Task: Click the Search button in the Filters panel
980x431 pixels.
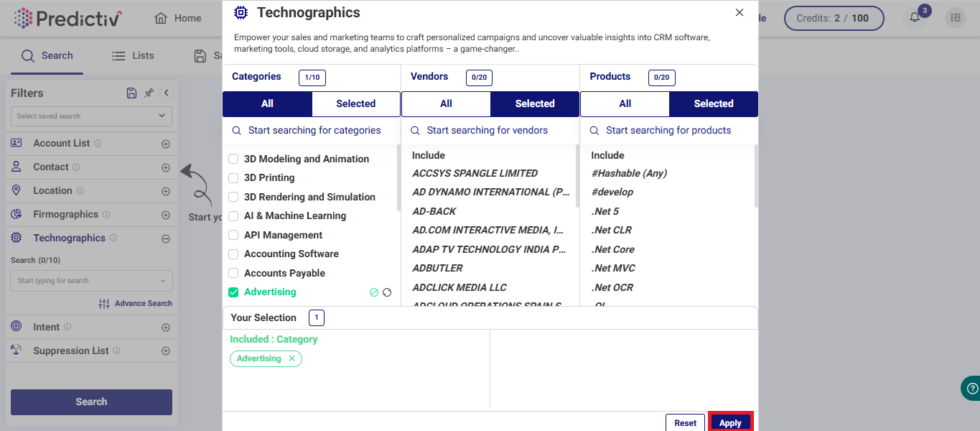Action: click(91, 402)
